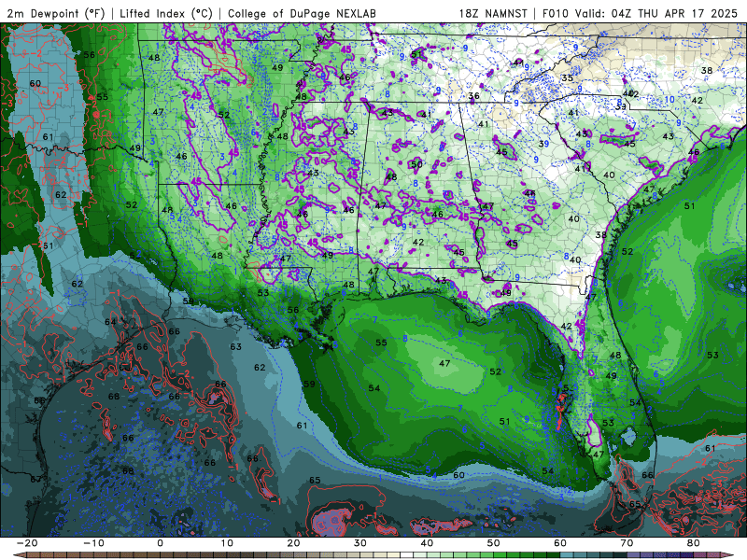Click the "80" color scale label
Viewport: 747px width, 560px height.
coord(694,543)
